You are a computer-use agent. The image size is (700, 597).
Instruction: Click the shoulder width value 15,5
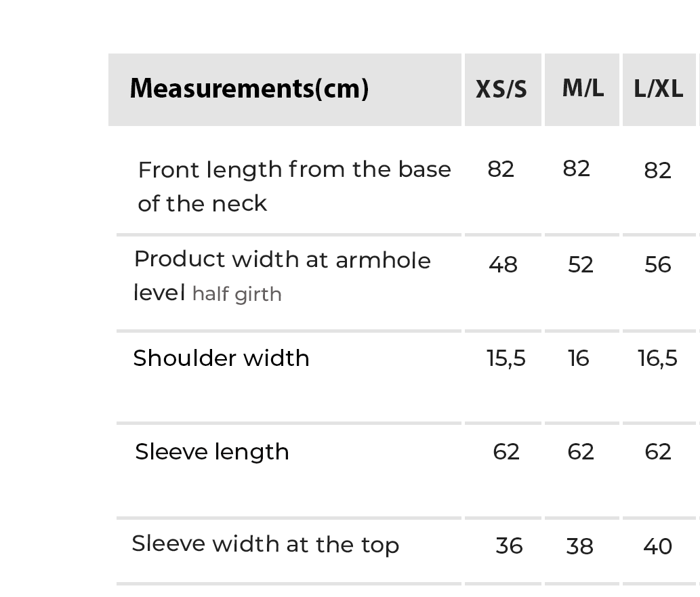[506, 358]
